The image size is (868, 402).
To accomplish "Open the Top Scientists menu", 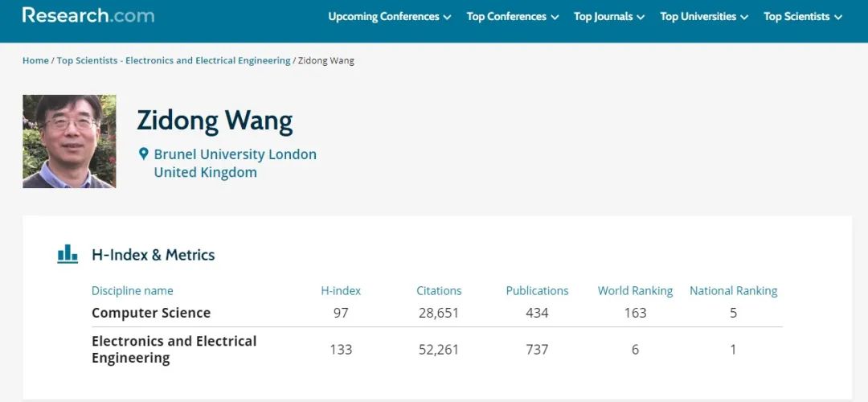I will tap(803, 17).
